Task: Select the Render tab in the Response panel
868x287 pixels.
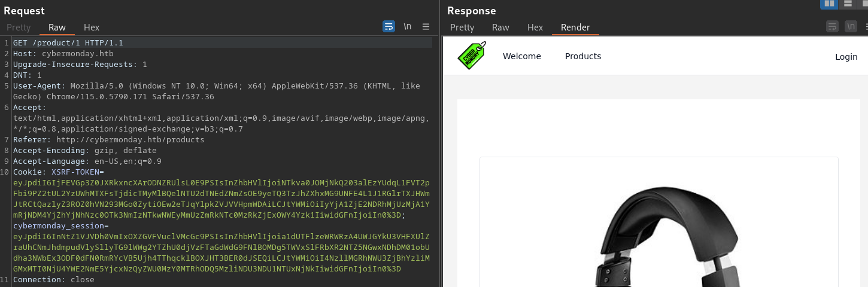Action: pos(575,28)
